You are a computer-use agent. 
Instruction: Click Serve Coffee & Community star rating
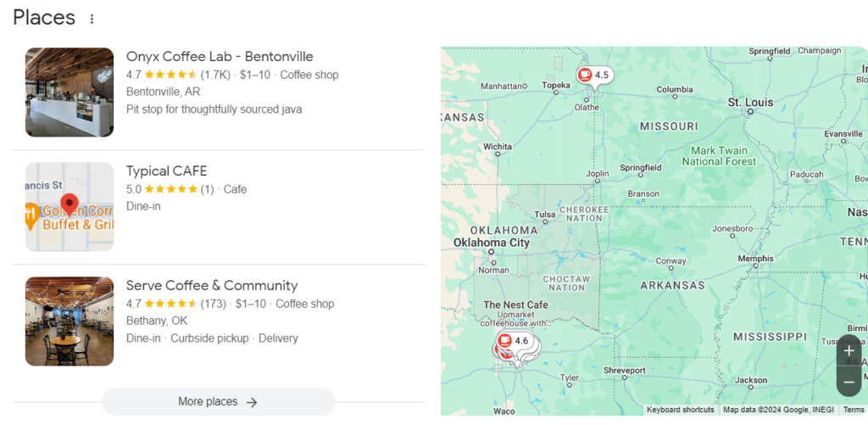tap(171, 304)
